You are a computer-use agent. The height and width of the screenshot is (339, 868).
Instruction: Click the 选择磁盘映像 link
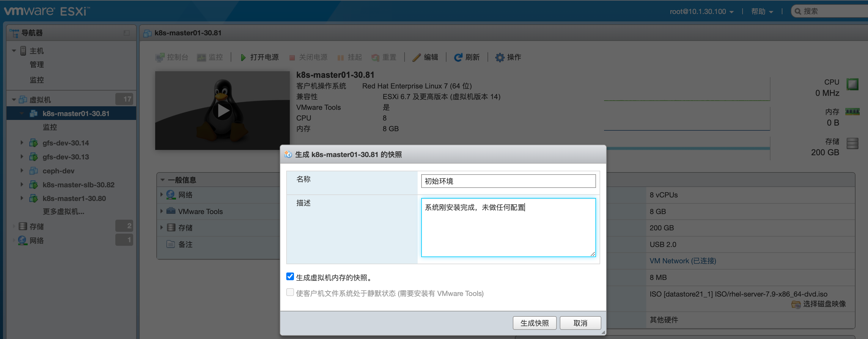824,304
